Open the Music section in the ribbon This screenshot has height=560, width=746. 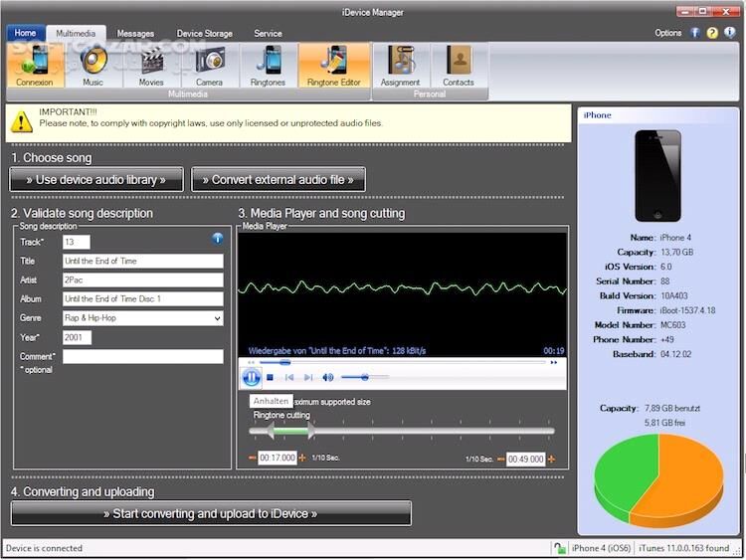(93, 66)
